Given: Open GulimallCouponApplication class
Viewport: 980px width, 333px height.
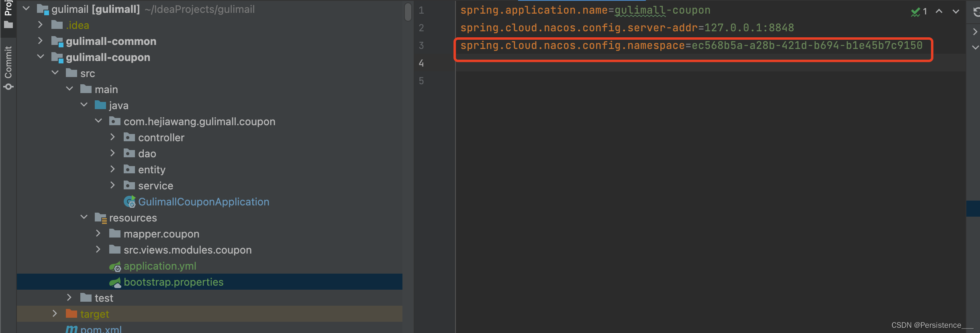Looking at the screenshot, I should point(204,201).
